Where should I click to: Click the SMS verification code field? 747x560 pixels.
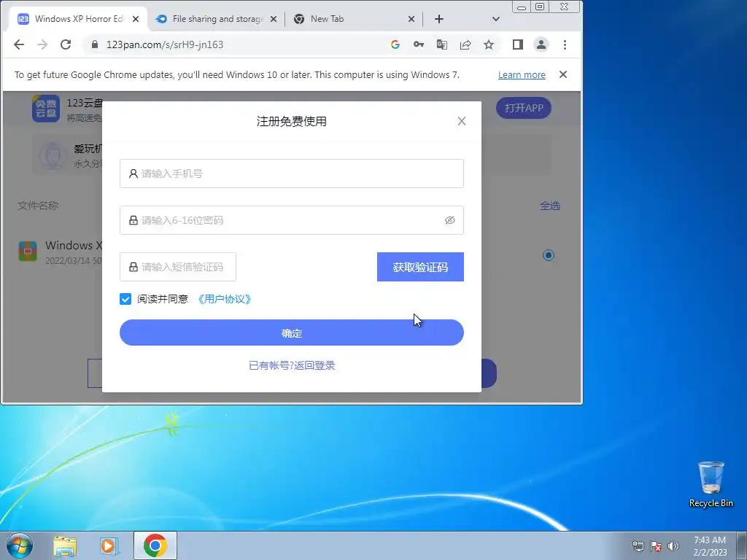178,267
